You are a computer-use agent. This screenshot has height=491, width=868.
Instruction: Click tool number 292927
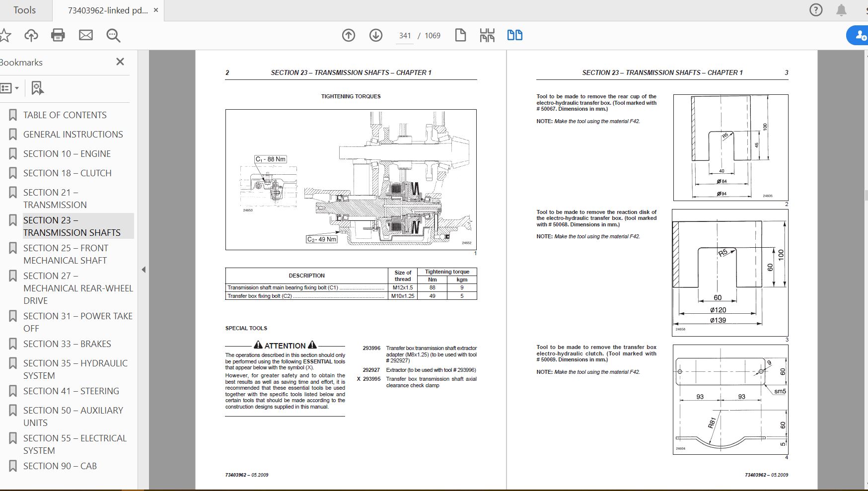(x=371, y=370)
